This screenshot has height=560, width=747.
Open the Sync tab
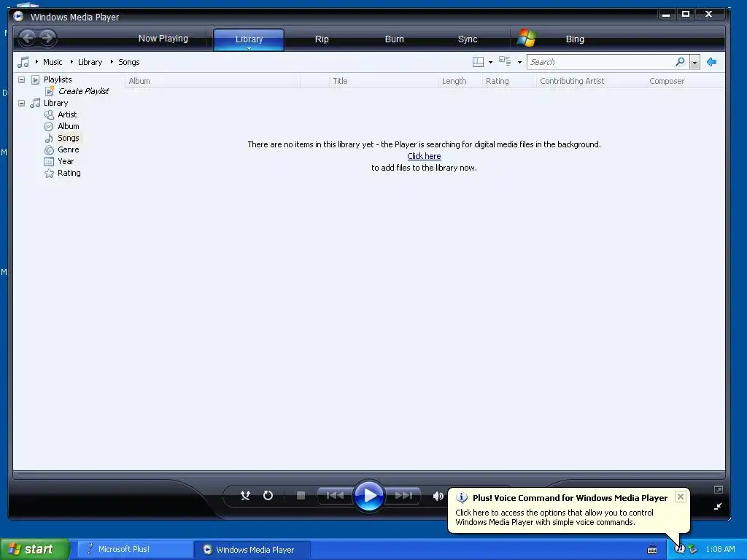pyautogui.click(x=468, y=39)
